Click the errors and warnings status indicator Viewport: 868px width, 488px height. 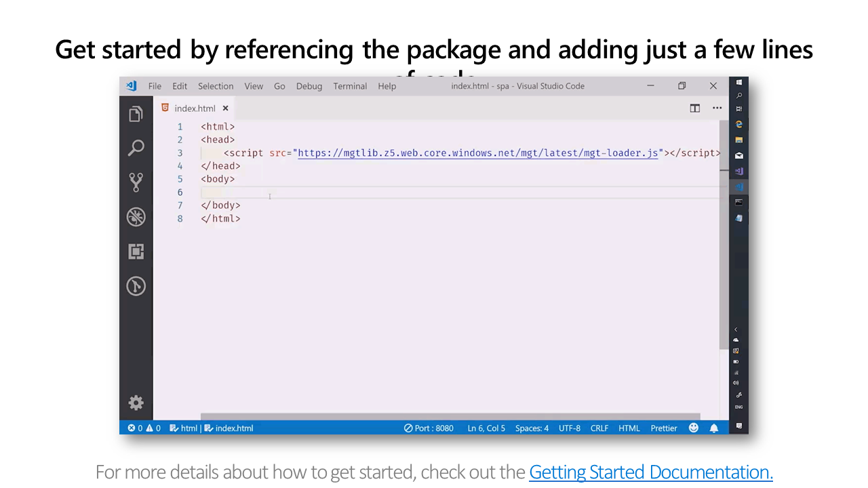point(144,428)
